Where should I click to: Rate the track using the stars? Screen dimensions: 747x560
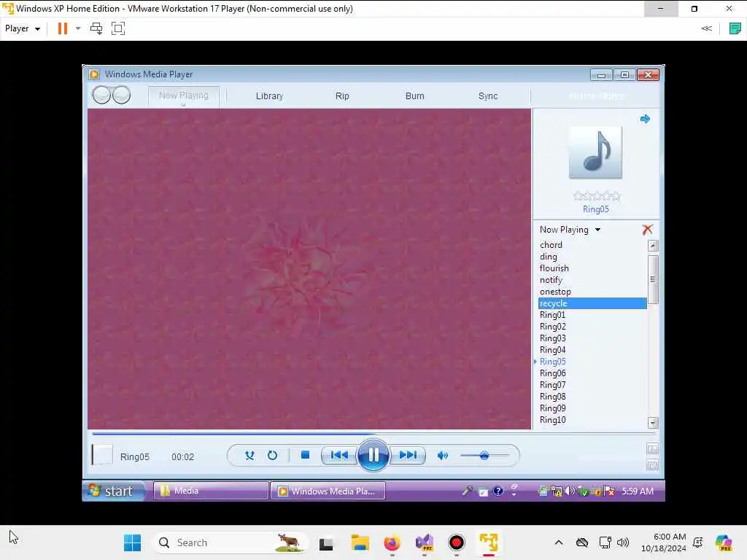coord(597,195)
